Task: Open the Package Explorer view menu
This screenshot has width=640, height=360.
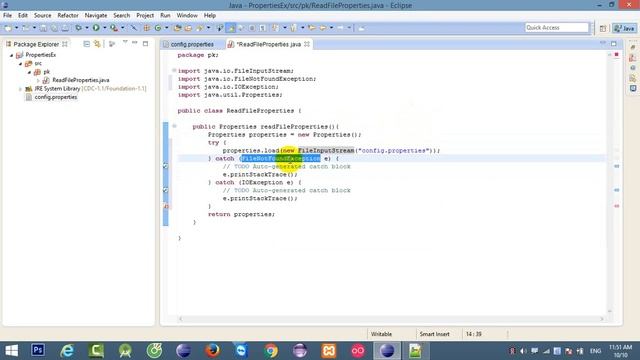Action: coord(125,42)
